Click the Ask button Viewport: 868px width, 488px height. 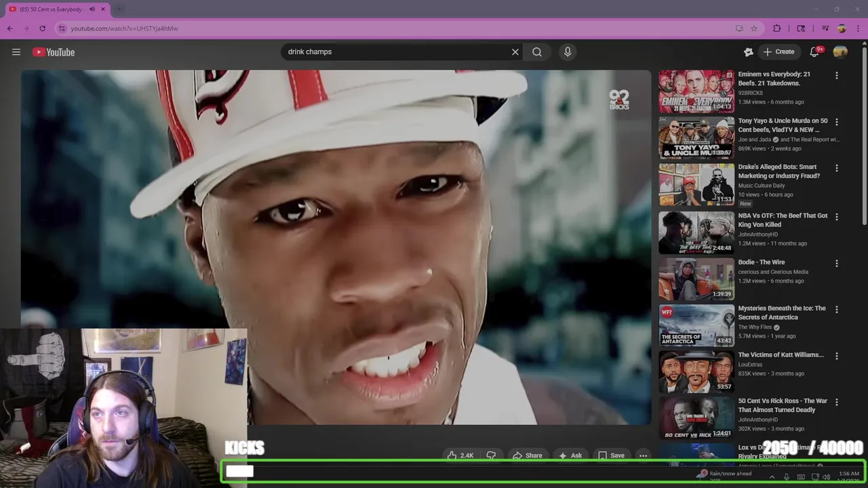pos(570,455)
